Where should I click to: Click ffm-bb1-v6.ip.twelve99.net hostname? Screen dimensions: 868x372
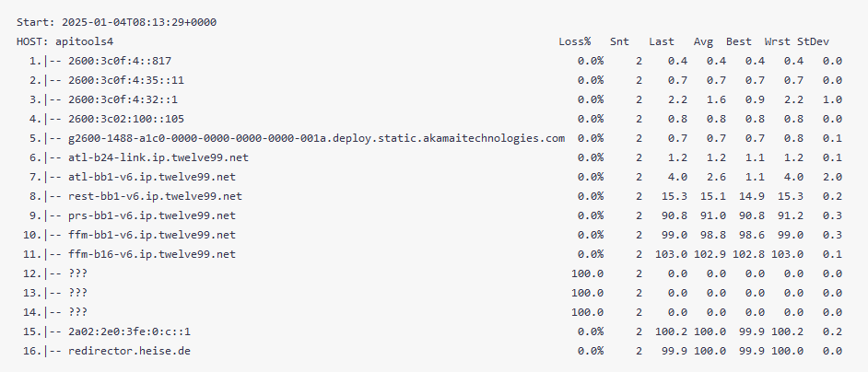click(x=152, y=235)
